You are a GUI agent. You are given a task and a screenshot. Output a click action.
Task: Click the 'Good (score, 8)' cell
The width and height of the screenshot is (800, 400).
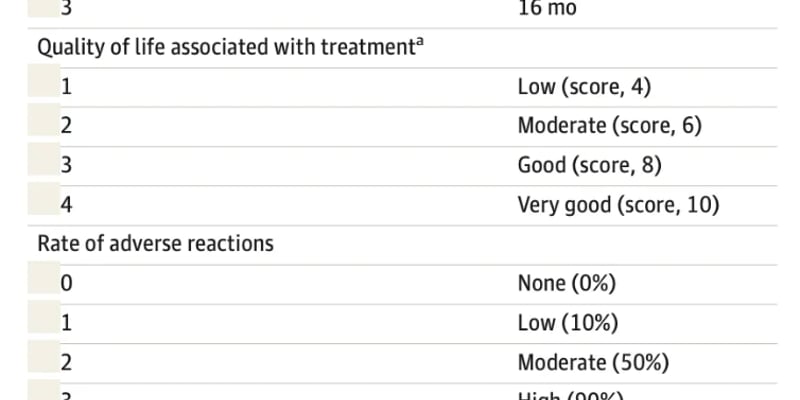pos(589,165)
